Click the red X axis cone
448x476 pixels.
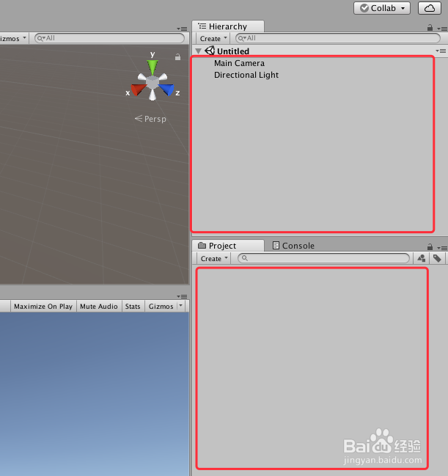point(138,90)
